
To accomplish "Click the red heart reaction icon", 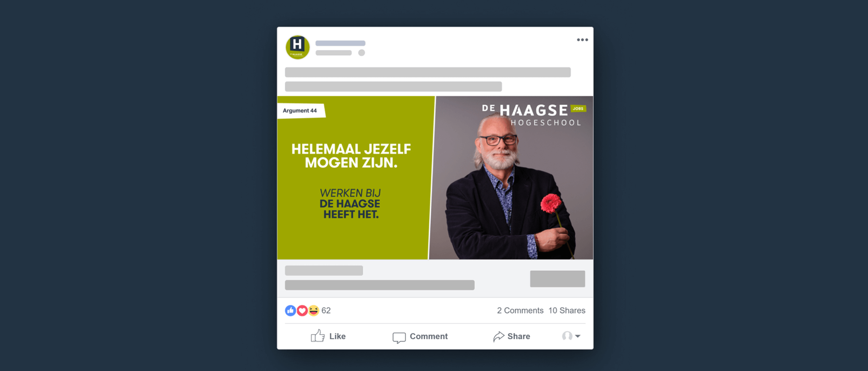I will (x=302, y=311).
